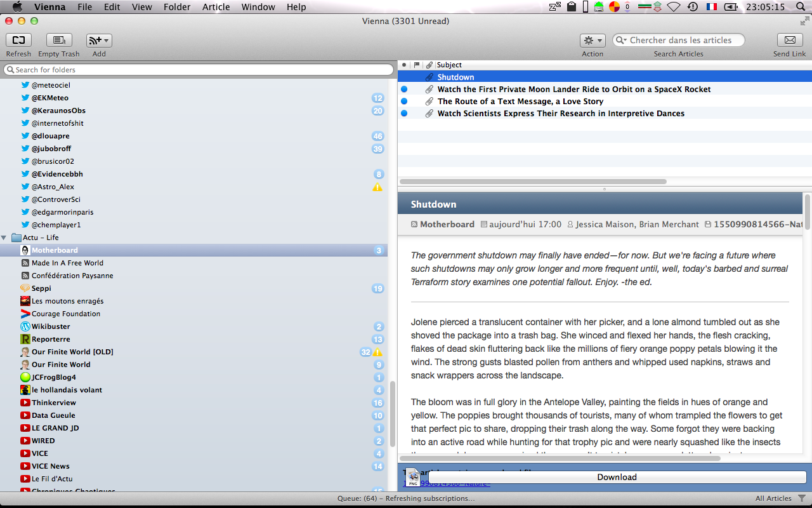Image resolution: width=812 pixels, height=508 pixels.
Task: Toggle unread dot on SpaceX Moon Lander article
Action: coord(404,90)
